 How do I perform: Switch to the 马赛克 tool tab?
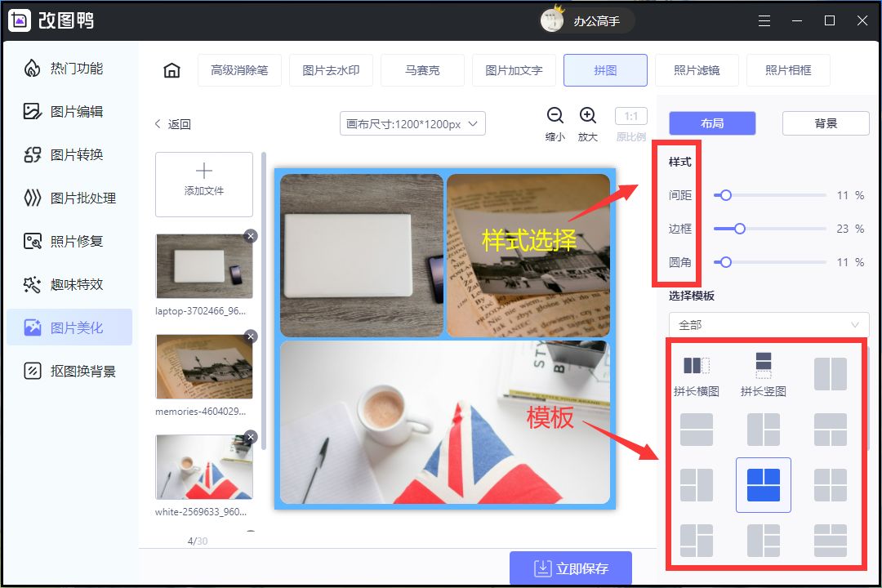pos(422,70)
